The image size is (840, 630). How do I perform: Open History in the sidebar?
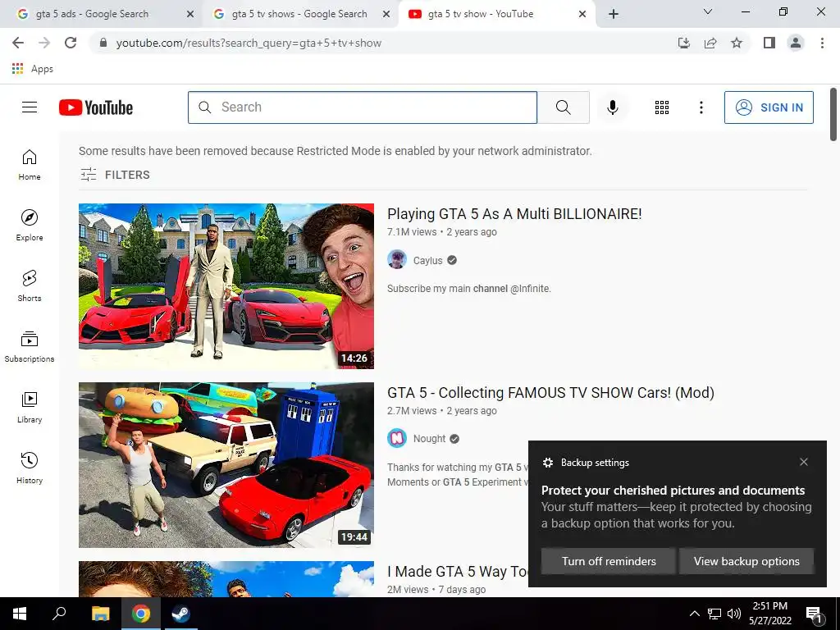(30, 468)
